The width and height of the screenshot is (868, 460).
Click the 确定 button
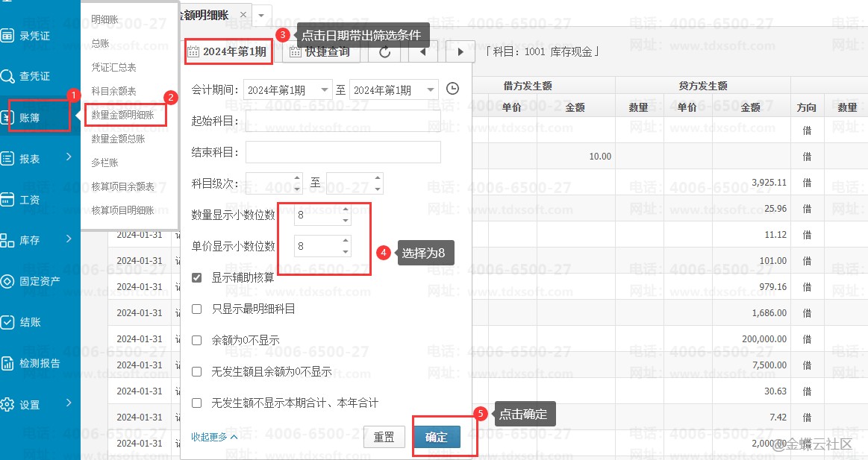click(x=437, y=438)
